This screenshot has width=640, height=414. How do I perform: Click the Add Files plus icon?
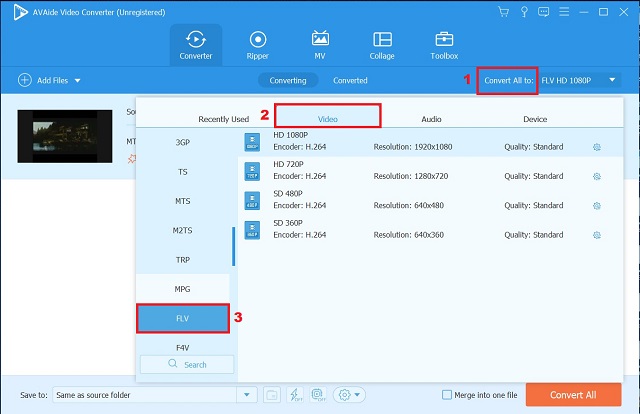24,80
